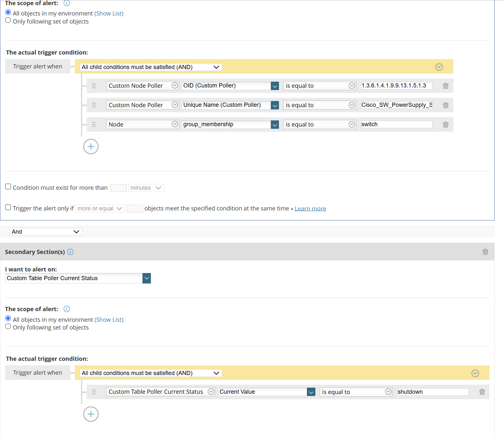Open first All child conditions (AND) selector
This screenshot has height=437, width=504.
tap(151, 67)
